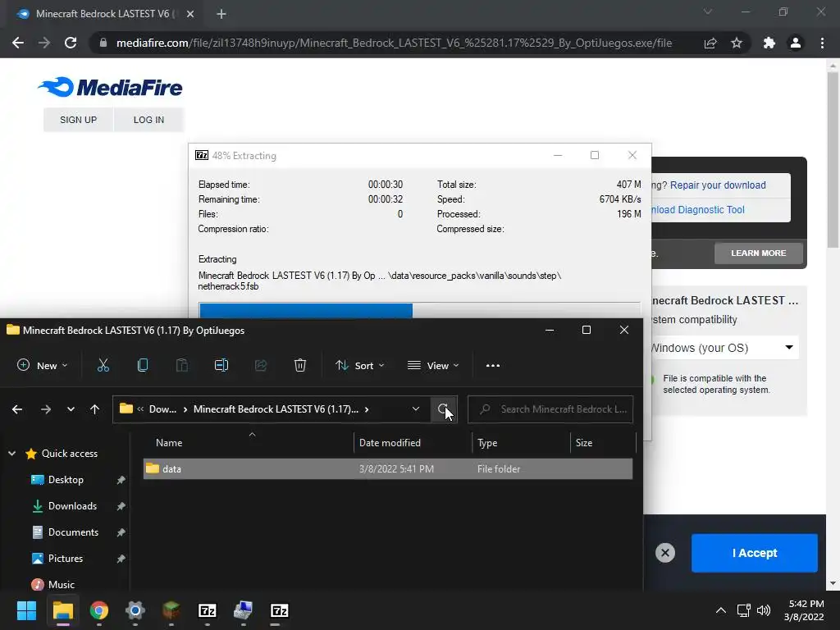Viewport: 840px width, 630px height.
Task: Click the Date modified column header
Action: click(x=413, y=443)
